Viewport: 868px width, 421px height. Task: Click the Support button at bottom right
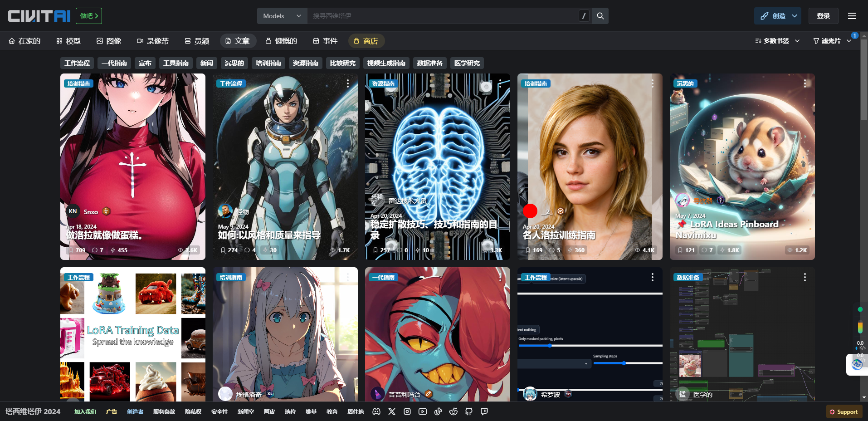pos(844,411)
